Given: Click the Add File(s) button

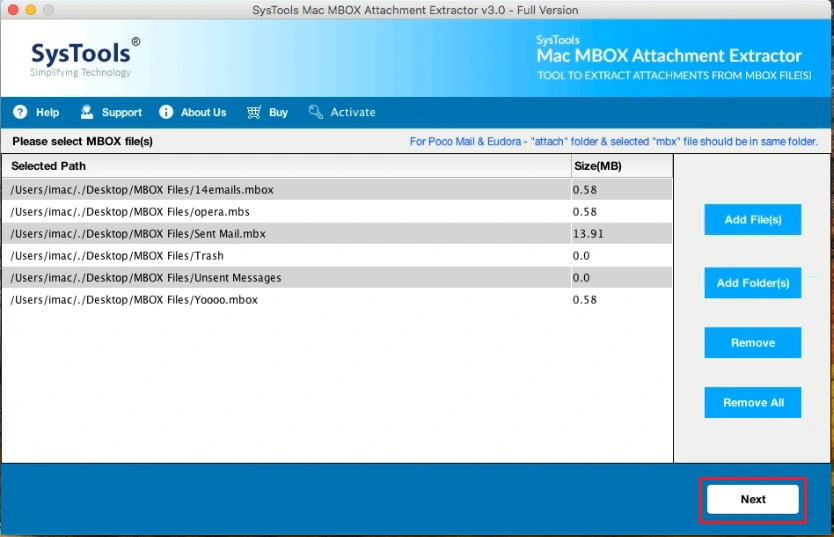Looking at the screenshot, I should tap(753, 220).
